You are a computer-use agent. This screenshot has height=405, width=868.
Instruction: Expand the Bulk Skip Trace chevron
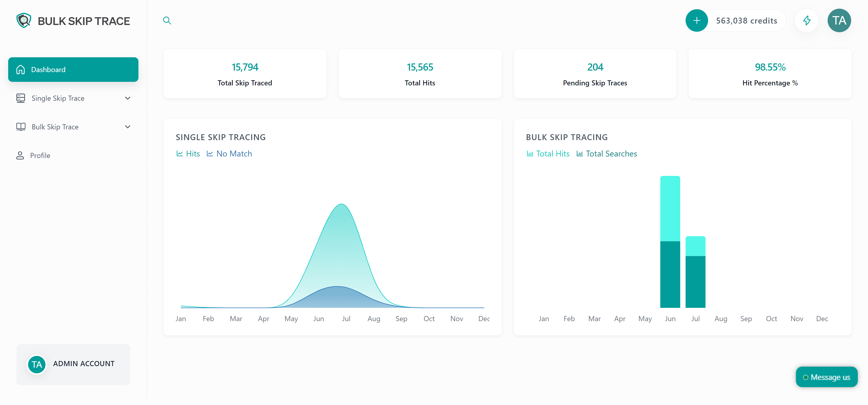[128, 127]
